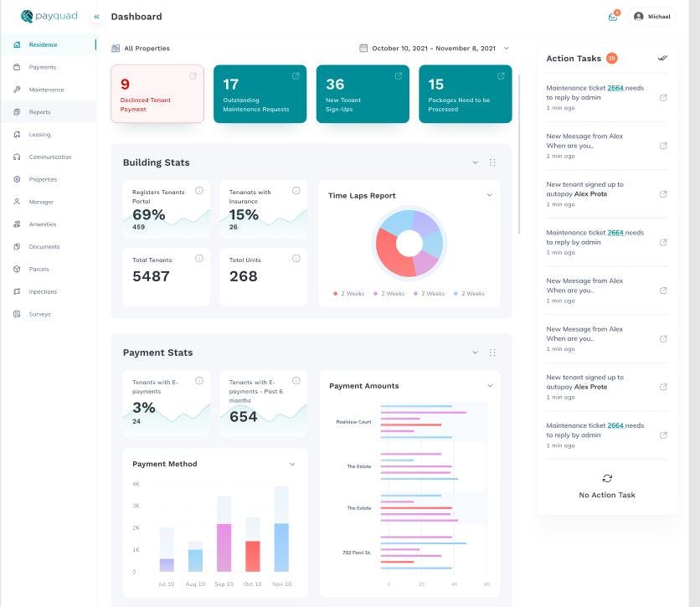Click the mark-all-done double check icon
The height and width of the screenshot is (607, 700).
point(663,58)
